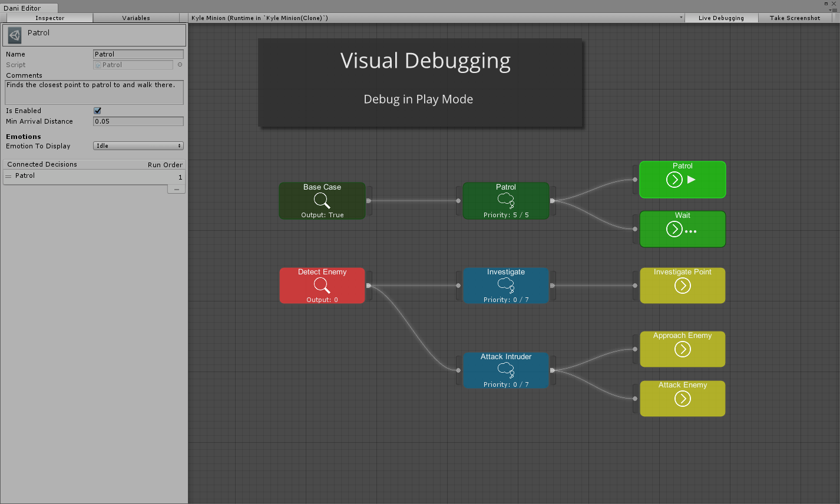Click the three dots icon in Wait node
The height and width of the screenshot is (504, 840).
click(x=691, y=231)
